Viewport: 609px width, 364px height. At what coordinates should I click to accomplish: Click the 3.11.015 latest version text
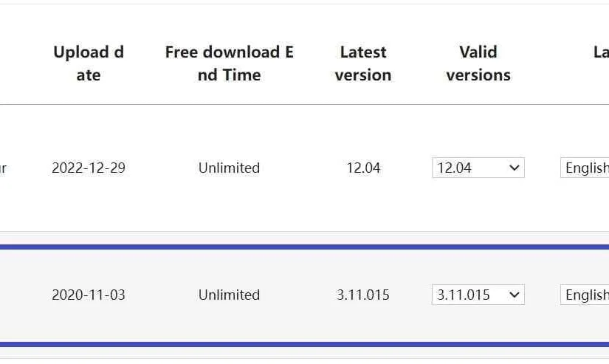point(363,295)
